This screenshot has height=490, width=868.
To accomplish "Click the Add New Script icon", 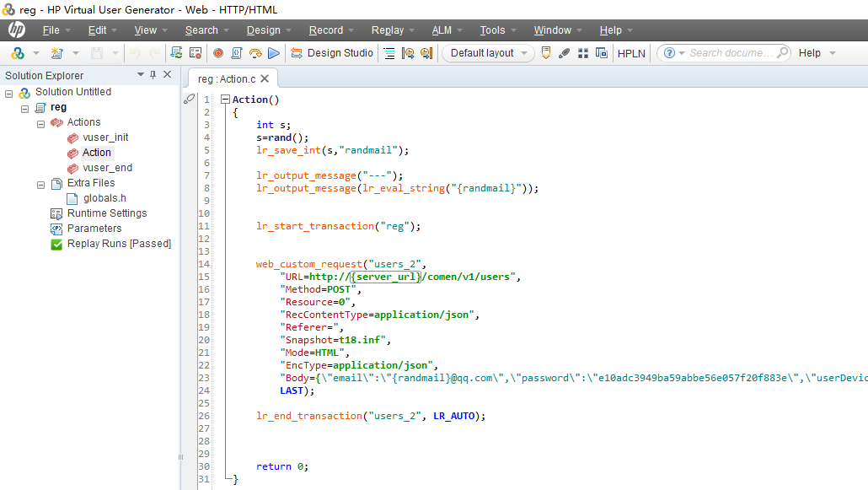I will [x=56, y=53].
